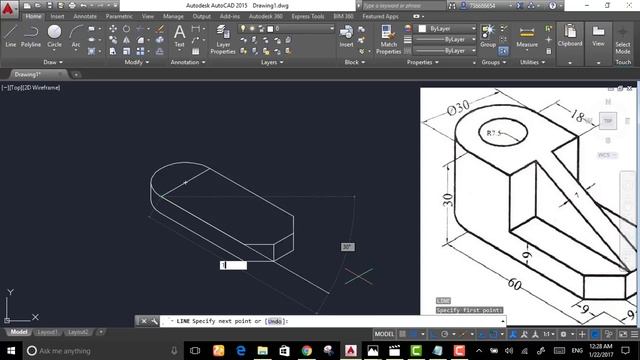Open the multiline Text tool
The width and height of the screenshot is (640, 360).
(180, 36)
